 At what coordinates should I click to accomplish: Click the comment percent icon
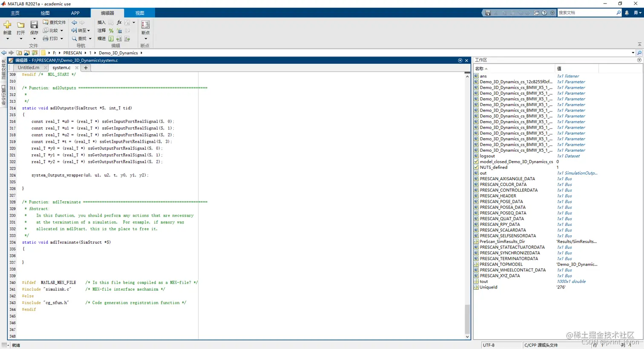click(x=111, y=30)
